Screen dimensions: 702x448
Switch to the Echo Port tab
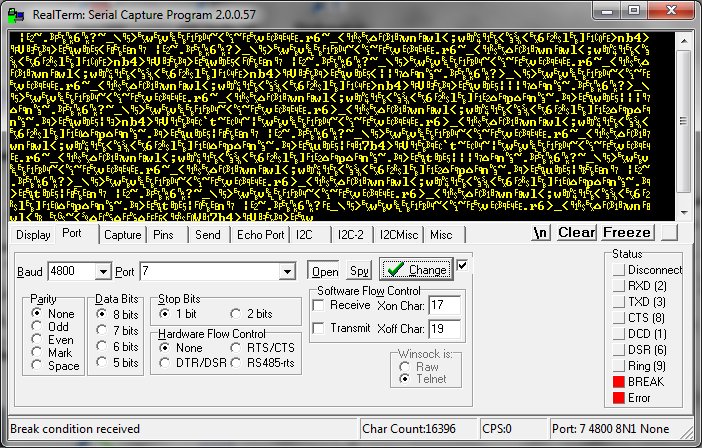tap(261, 235)
